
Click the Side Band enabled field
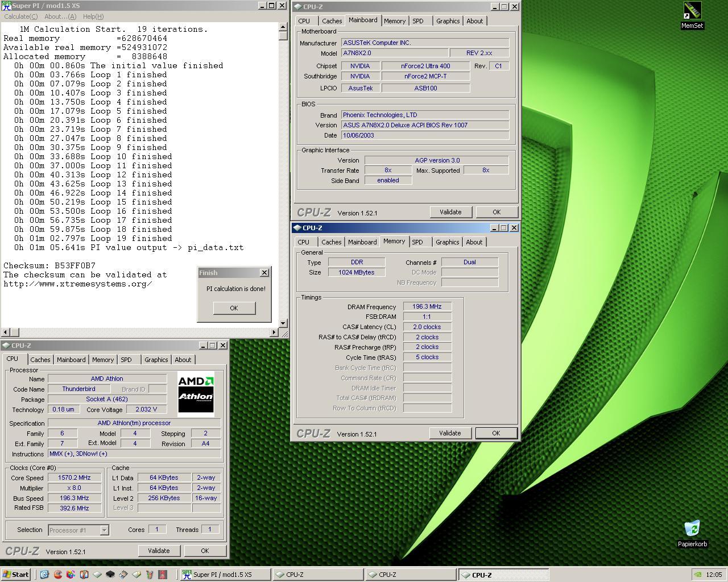(388, 180)
